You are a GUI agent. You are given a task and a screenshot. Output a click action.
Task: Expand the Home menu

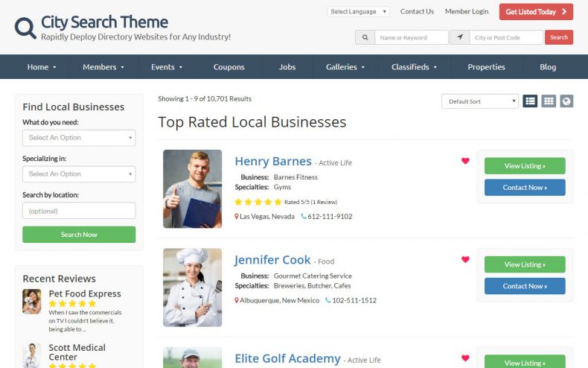pos(41,67)
